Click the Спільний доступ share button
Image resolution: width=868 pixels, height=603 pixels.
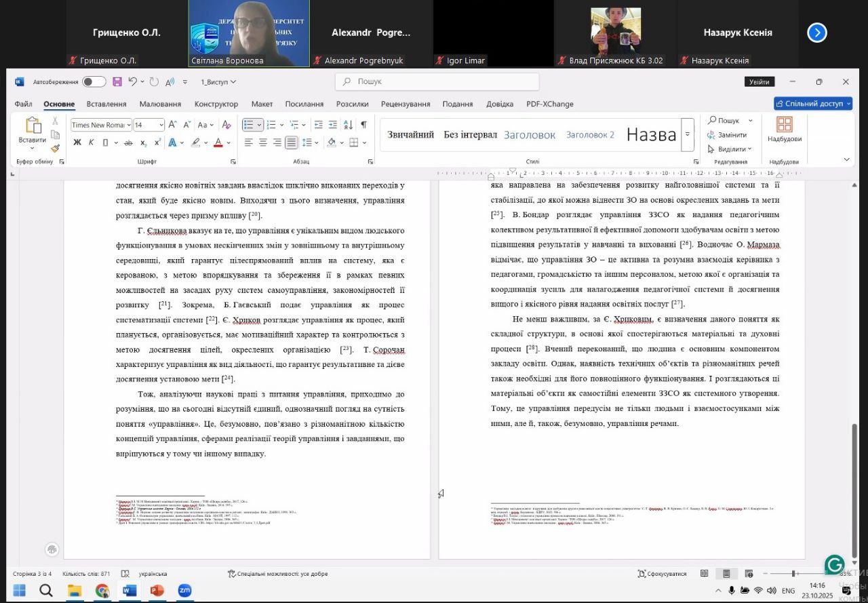813,104
